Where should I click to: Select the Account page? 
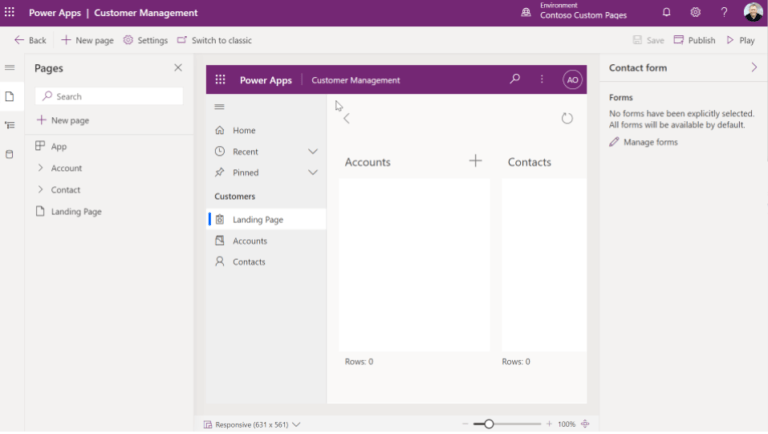67,168
